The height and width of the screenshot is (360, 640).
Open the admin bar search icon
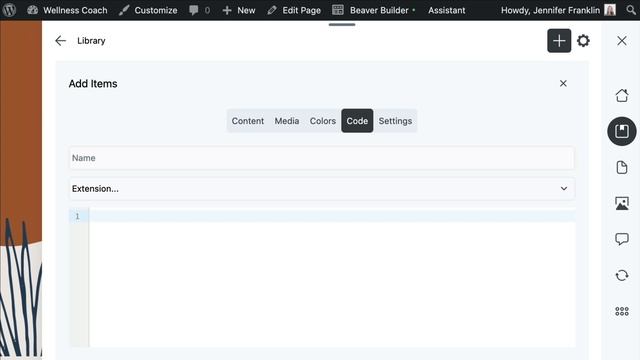[631, 10]
